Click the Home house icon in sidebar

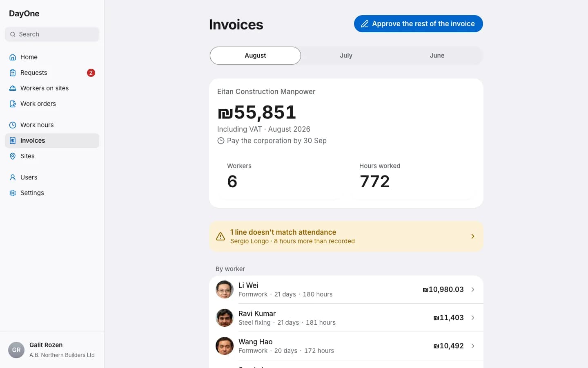[x=13, y=57]
